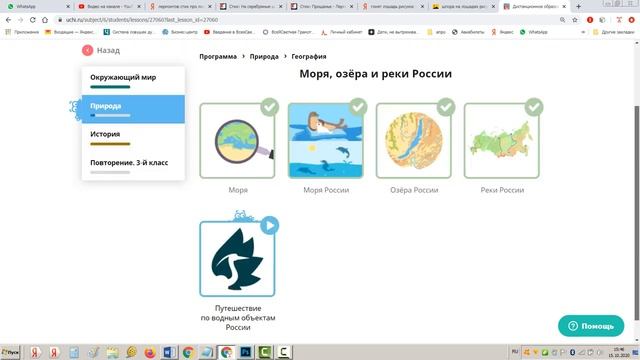Image resolution: width=640 pixels, height=360 pixels.
Task: Click zoom magnifier icon in address bar
Action: [x=562, y=20]
